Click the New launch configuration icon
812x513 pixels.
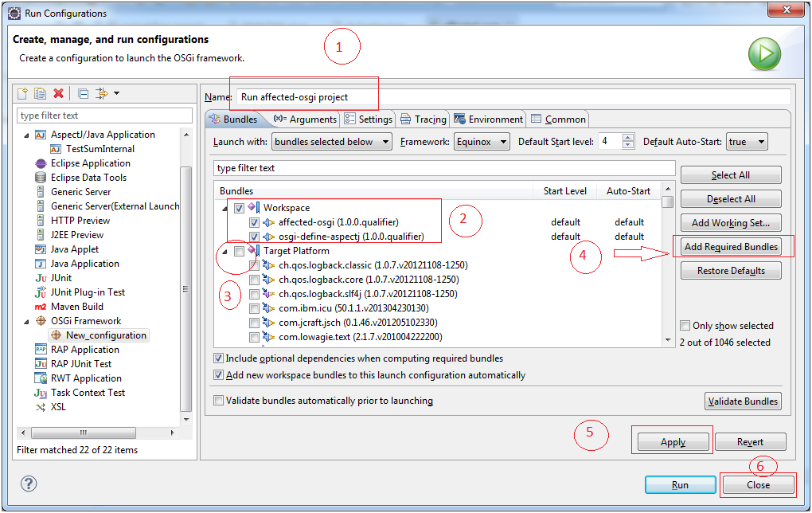(x=22, y=93)
